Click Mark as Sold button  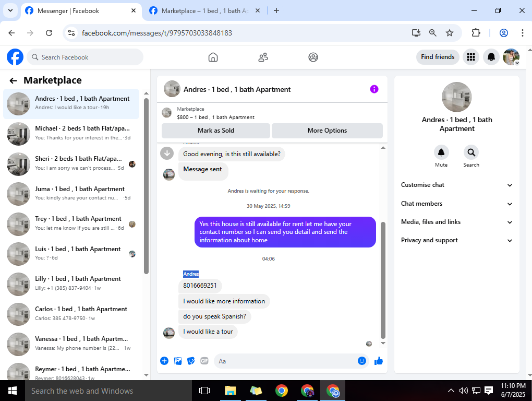coord(216,131)
